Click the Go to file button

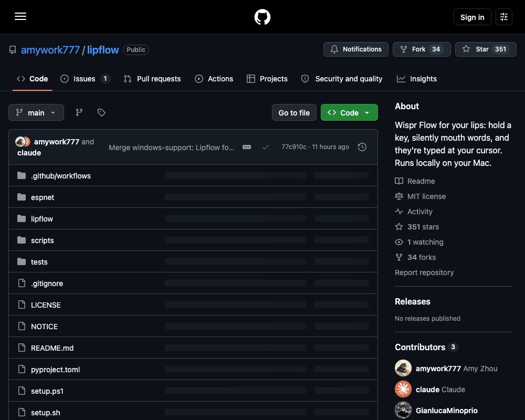click(x=294, y=112)
